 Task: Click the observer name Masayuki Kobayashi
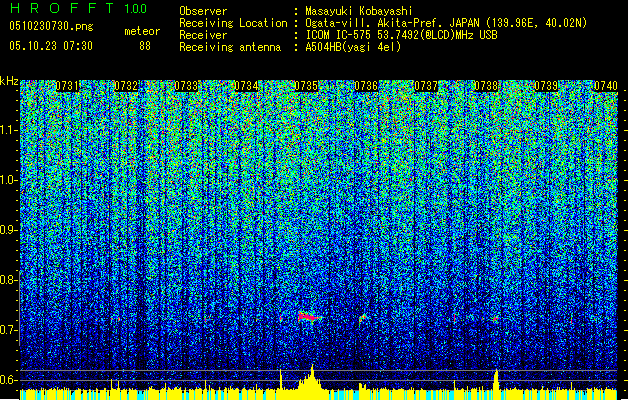tap(359, 11)
